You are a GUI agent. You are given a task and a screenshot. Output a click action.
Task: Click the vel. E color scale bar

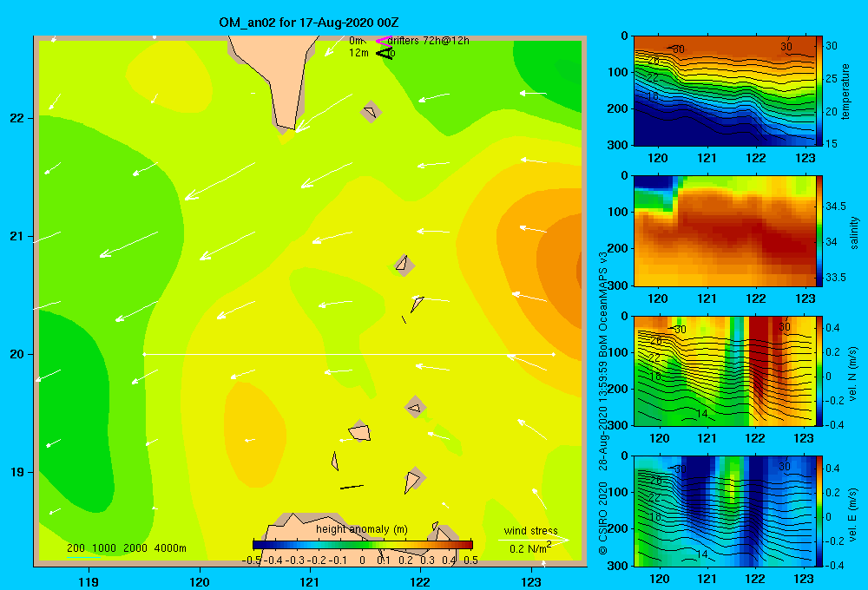tap(819, 511)
